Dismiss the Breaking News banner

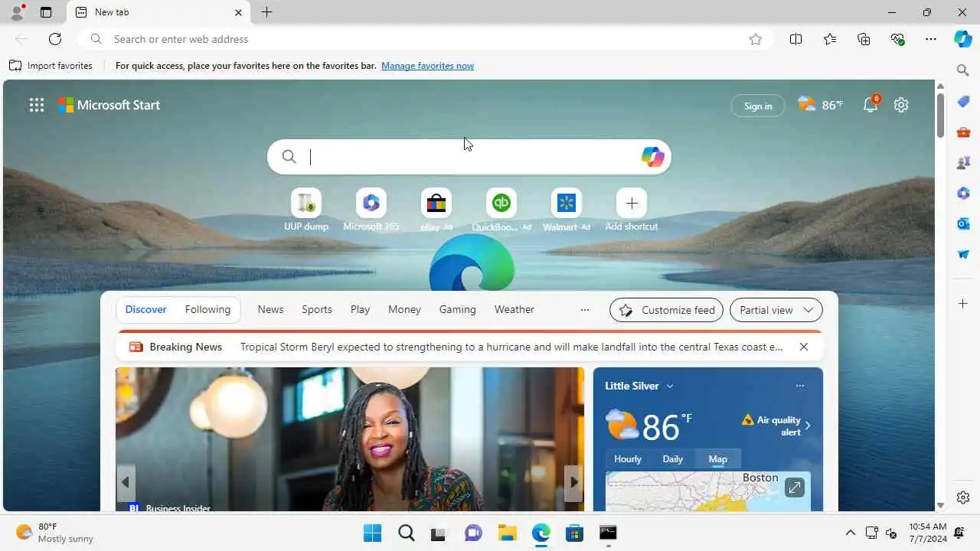(x=803, y=347)
